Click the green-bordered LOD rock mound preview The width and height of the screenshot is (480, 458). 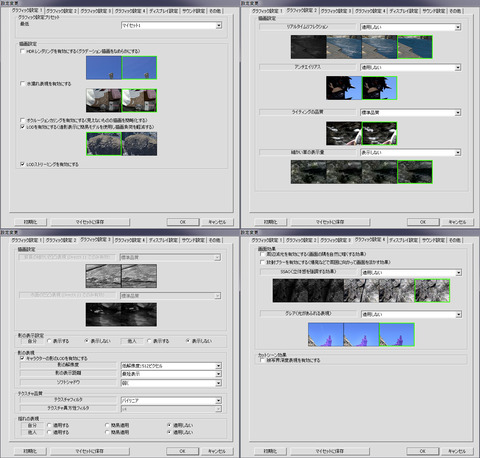tap(104, 144)
